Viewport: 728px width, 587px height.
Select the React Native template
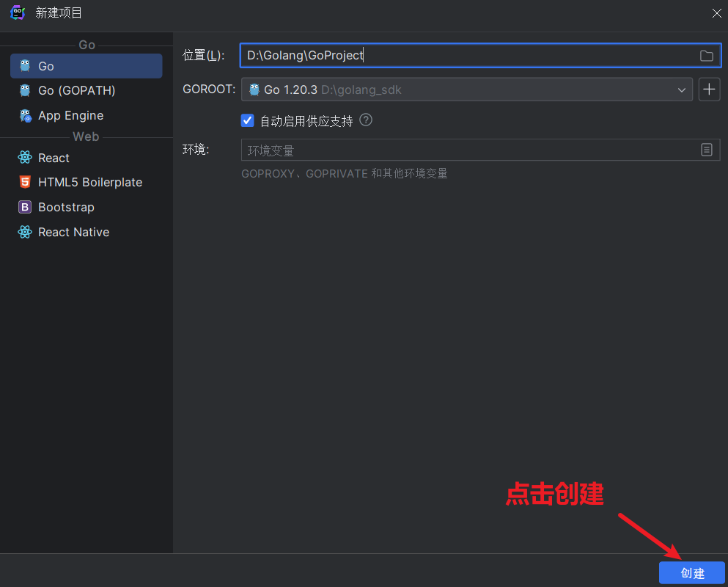(x=73, y=232)
